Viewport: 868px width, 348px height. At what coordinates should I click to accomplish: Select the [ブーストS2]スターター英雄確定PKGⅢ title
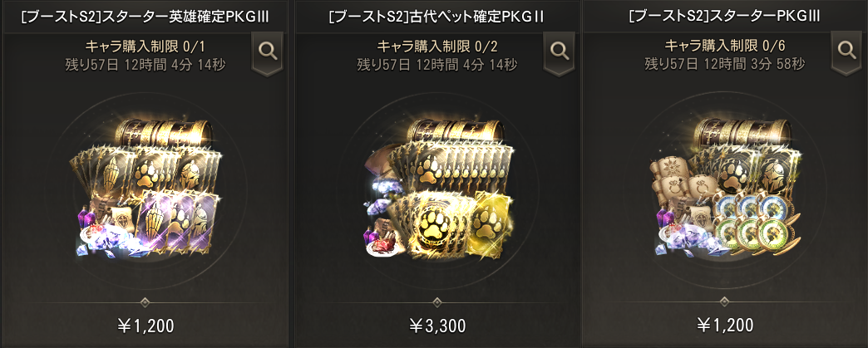[145, 16]
